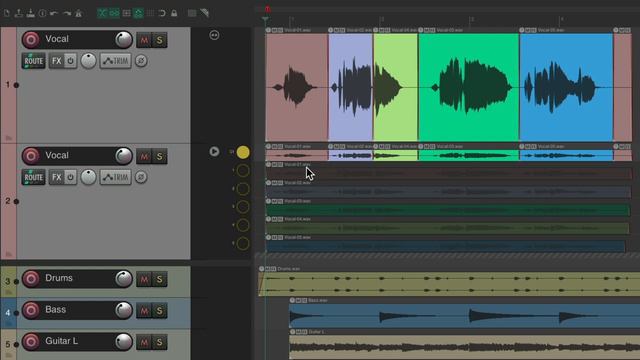Click the volume knob of the Drums track

[124, 279]
